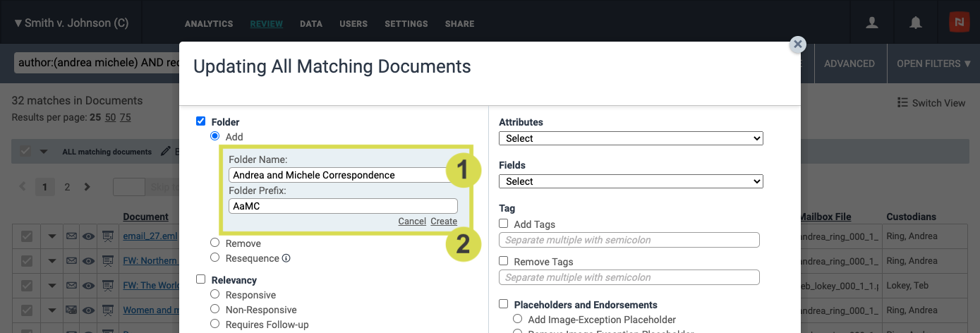This screenshot has height=333, width=980.
Task: Expand OPEN FILTERS dropdown
Action: [x=933, y=63]
